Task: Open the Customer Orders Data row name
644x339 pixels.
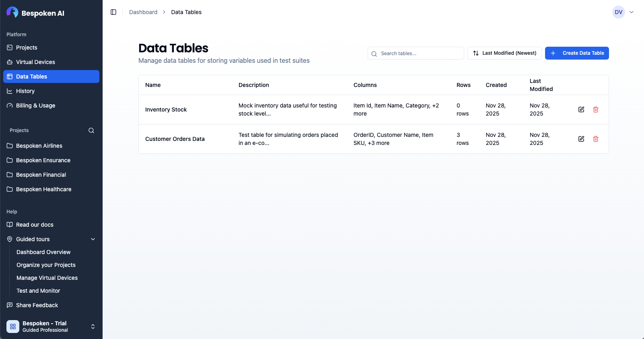Action: 175,139
